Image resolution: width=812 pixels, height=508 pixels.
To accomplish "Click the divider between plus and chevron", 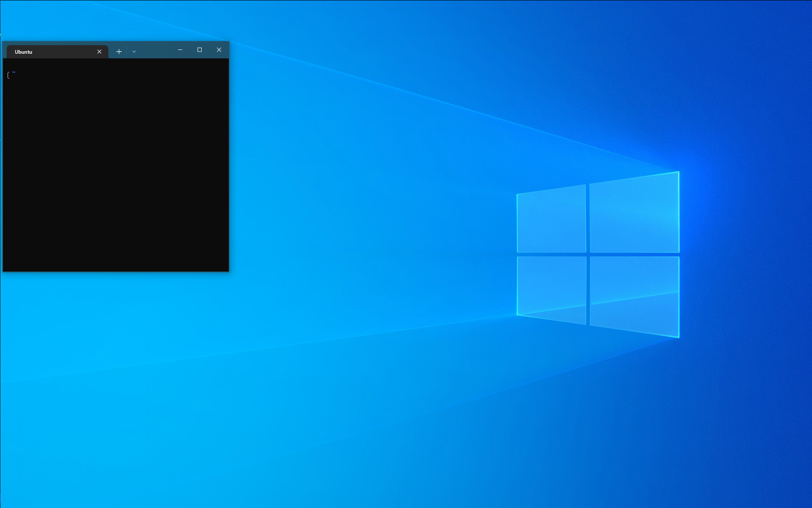I will [x=127, y=52].
